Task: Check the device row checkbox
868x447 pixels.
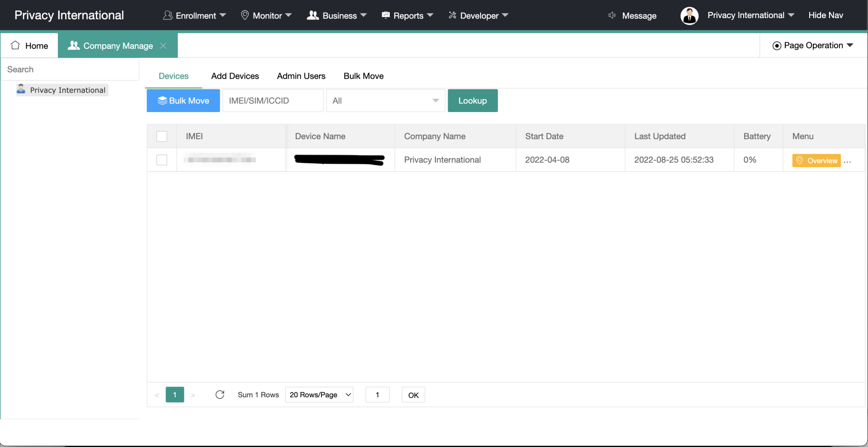Action: [x=161, y=160]
